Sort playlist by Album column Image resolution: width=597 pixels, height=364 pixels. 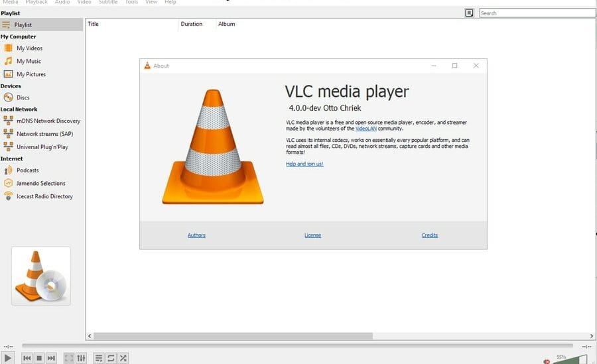point(227,24)
